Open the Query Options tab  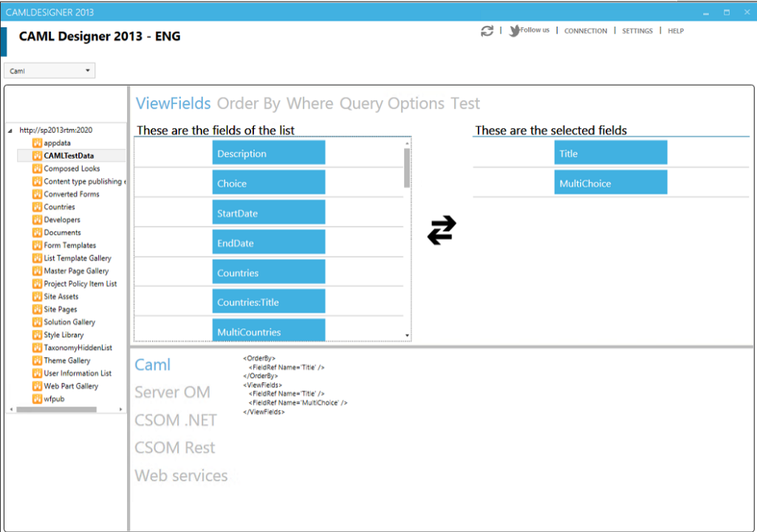pyautogui.click(x=391, y=103)
